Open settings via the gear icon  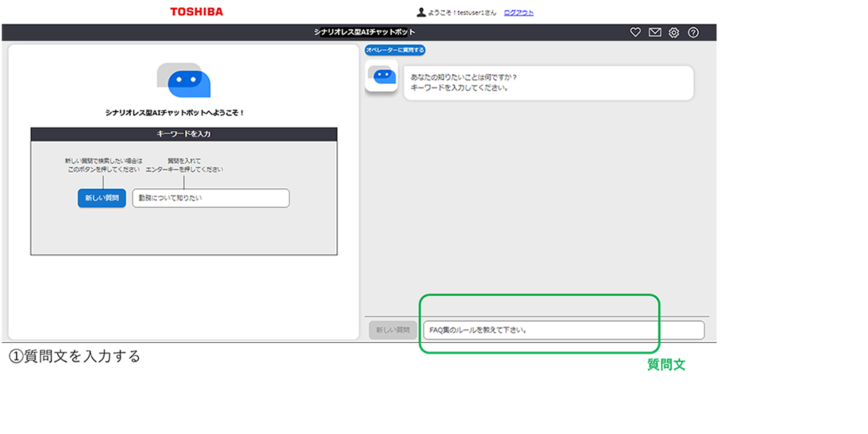(x=674, y=33)
